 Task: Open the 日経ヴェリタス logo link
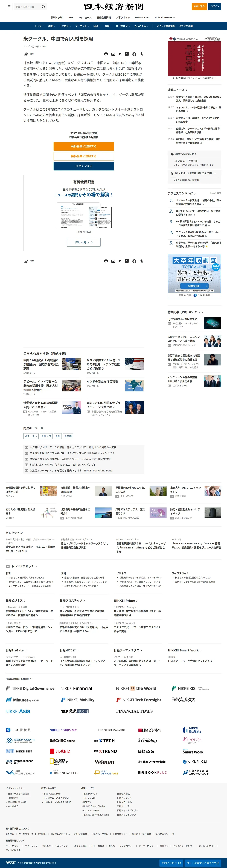point(183,700)
